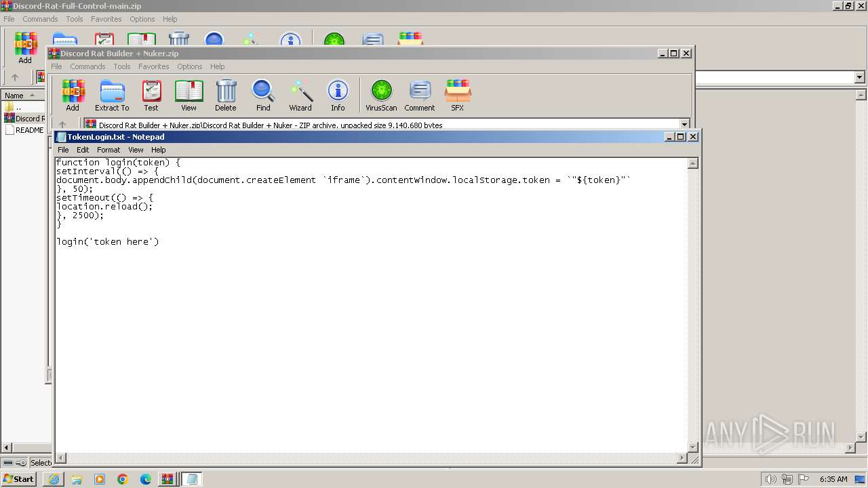Image resolution: width=868 pixels, height=488 pixels.
Task: Click the Comment toolbar icon
Action: tap(420, 95)
